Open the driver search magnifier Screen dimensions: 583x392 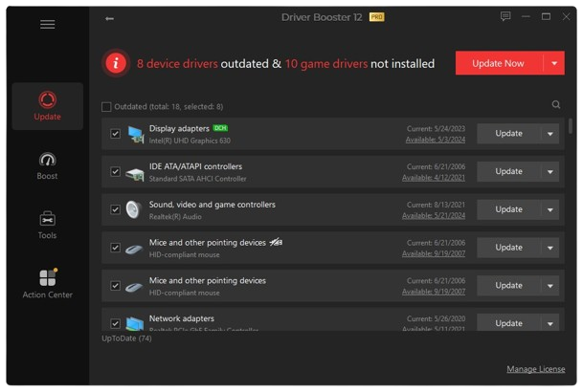click(x=556, y=104)
